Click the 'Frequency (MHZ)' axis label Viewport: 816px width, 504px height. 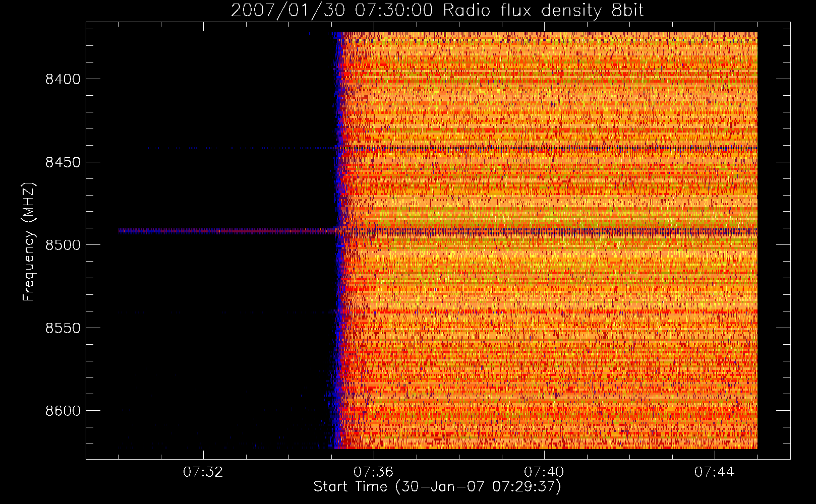tap(28, 242)
